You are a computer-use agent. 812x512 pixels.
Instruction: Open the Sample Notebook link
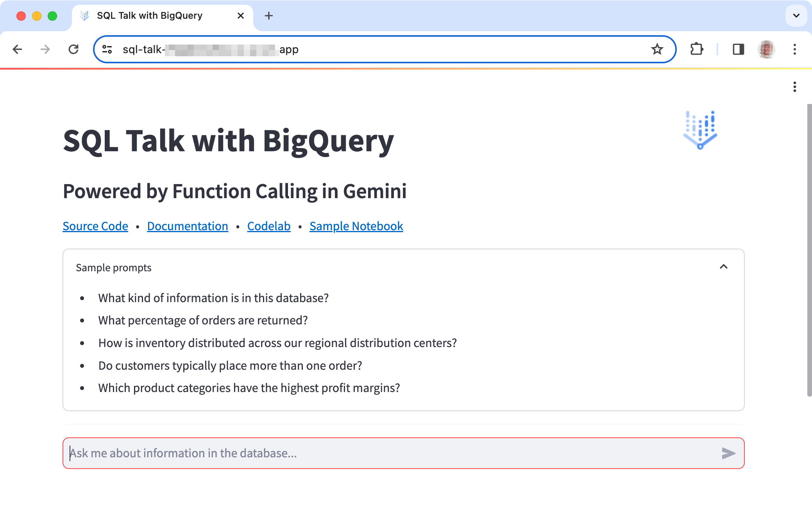(356, 226)
